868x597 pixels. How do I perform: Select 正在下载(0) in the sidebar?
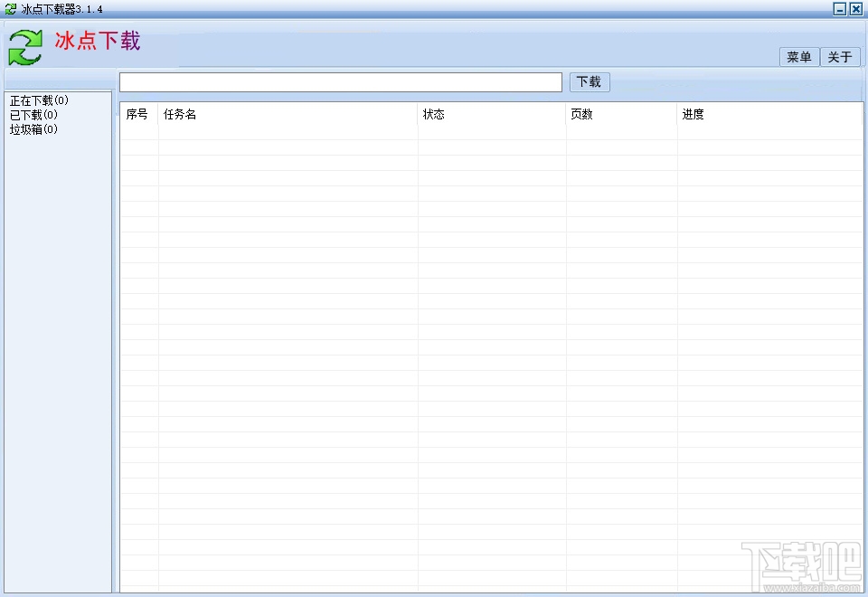click(39, 100)
